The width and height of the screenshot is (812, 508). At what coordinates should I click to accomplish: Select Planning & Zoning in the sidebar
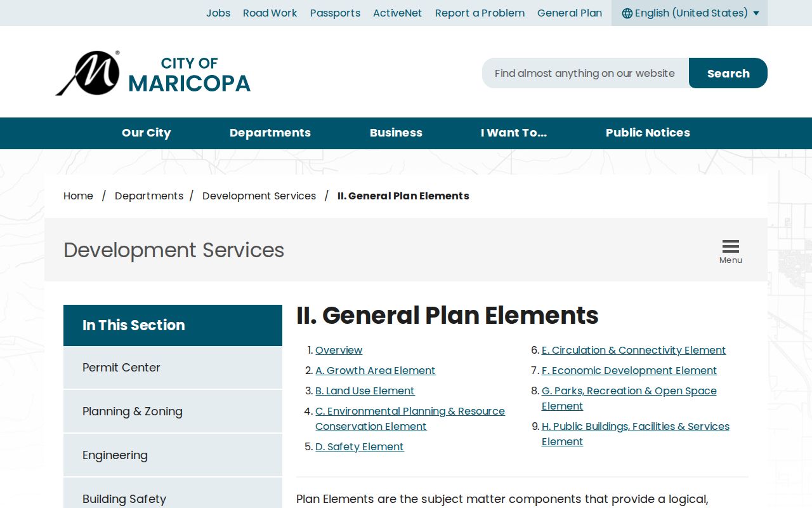click(173, 411)
